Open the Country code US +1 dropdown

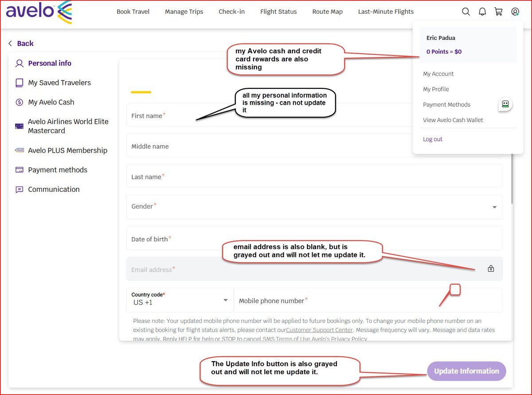[x=180, y=300]
